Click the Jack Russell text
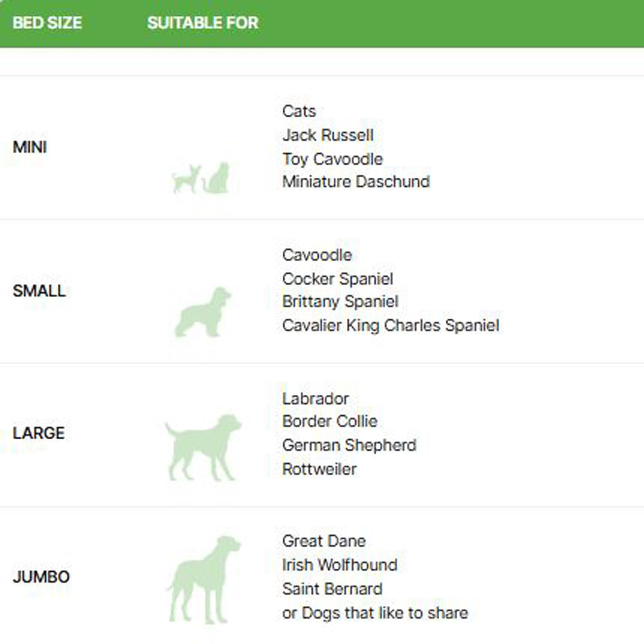 [x=328, y=135]
